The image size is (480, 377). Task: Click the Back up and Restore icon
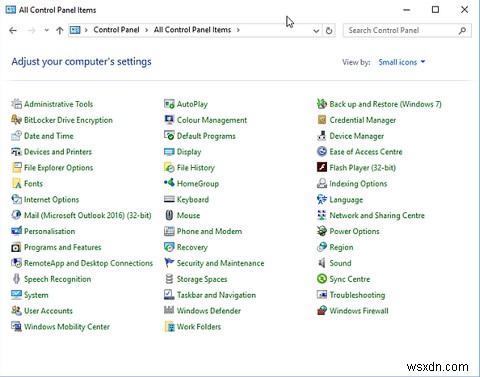(x=322, y=104)
